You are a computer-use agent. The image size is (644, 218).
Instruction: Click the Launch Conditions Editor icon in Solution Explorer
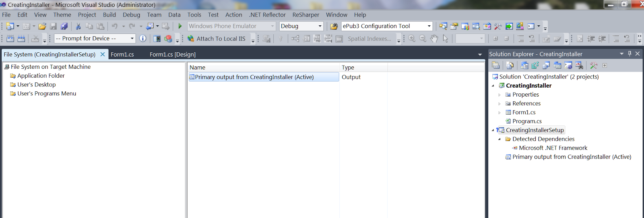579,65
